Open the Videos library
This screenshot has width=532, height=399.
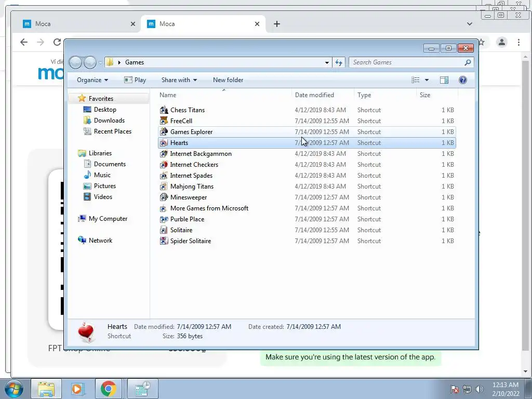coord(103,197)
